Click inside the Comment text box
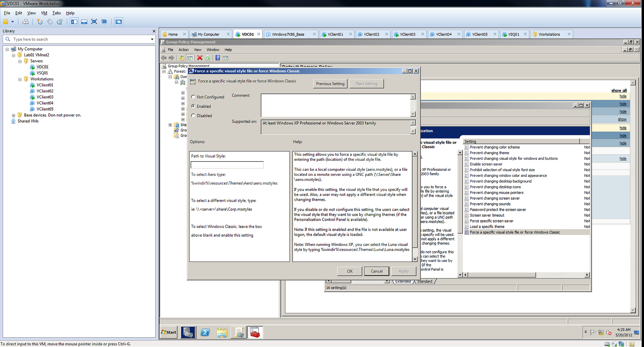 [336, 105]
